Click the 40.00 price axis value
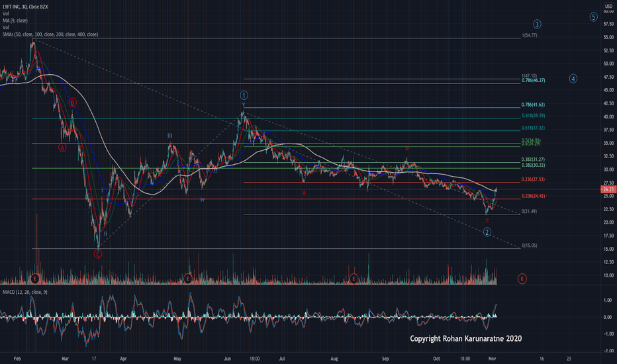This screenshot has width=617, height=364. click(x=608, y=117)
